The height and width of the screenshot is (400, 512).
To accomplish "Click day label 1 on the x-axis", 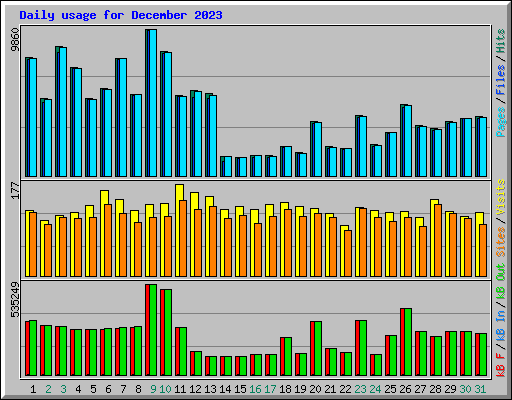I will click(33, 389).
